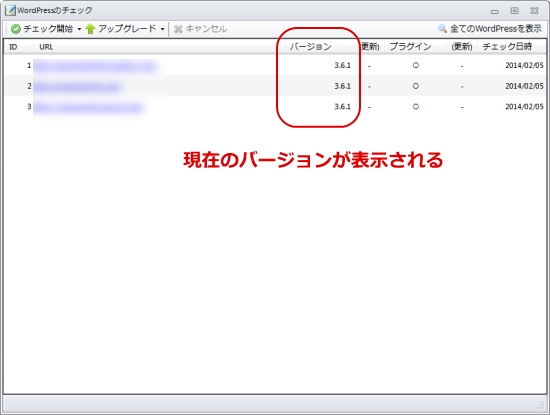
Task: Sort by the バージョン column header
Action: pos(310,47)
